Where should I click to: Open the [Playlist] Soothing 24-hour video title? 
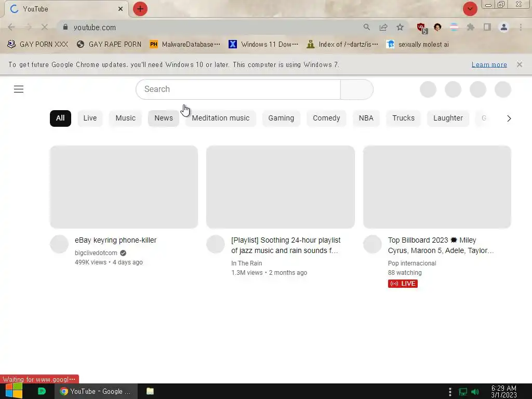click(286, 245)
